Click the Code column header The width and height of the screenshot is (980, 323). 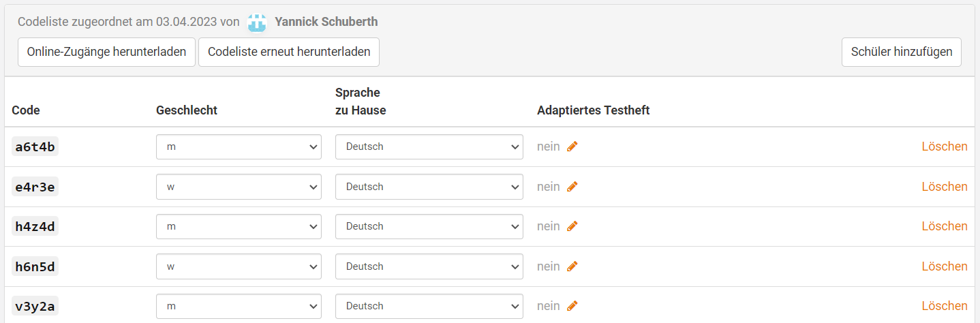(26, 110)
